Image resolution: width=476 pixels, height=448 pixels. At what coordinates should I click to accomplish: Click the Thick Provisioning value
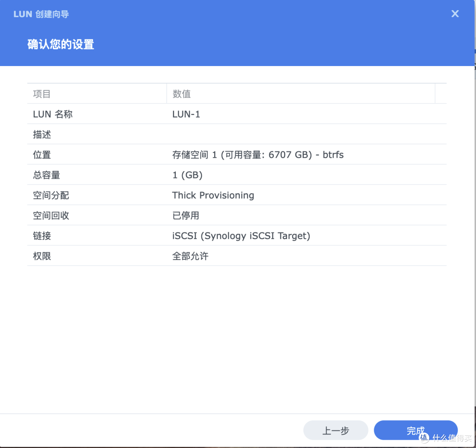pyautogui.click(x=213, y=195)
